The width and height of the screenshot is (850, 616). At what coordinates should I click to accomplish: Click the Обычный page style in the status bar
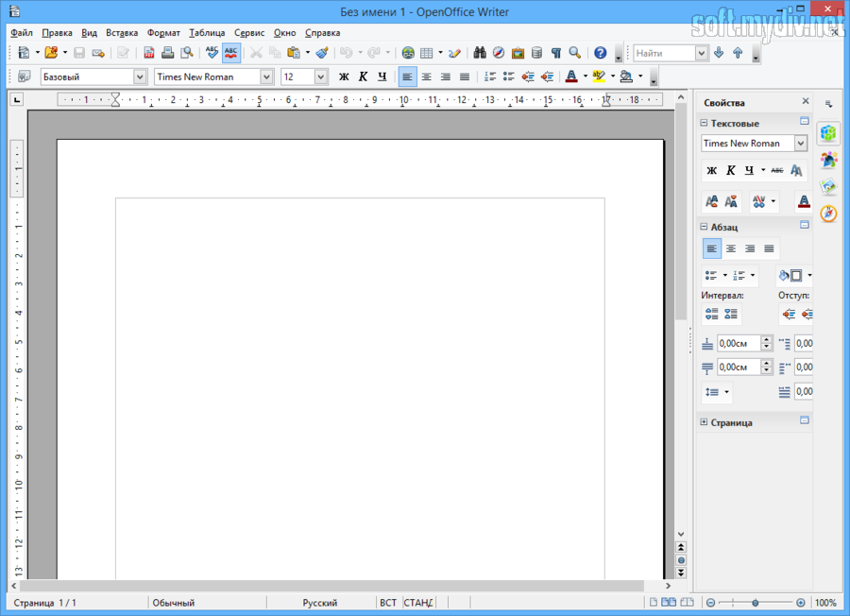(x=174, y=603)
